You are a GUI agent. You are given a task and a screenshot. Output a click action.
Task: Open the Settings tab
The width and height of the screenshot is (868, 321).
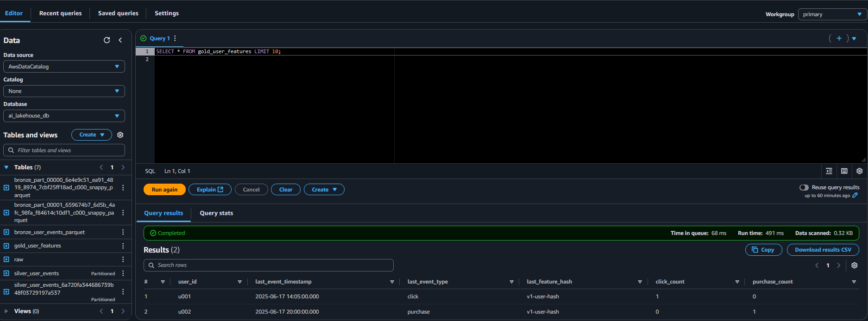(167, 13)
